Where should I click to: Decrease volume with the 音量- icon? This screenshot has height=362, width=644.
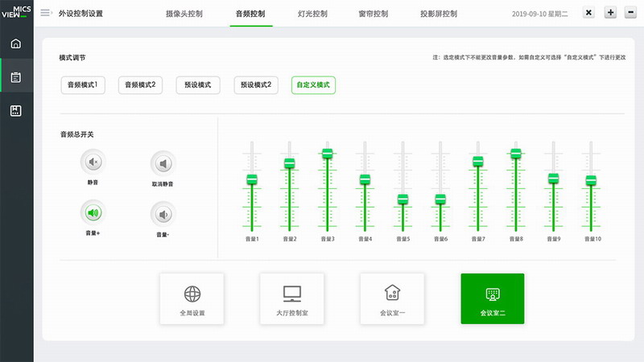coord(163,214)
